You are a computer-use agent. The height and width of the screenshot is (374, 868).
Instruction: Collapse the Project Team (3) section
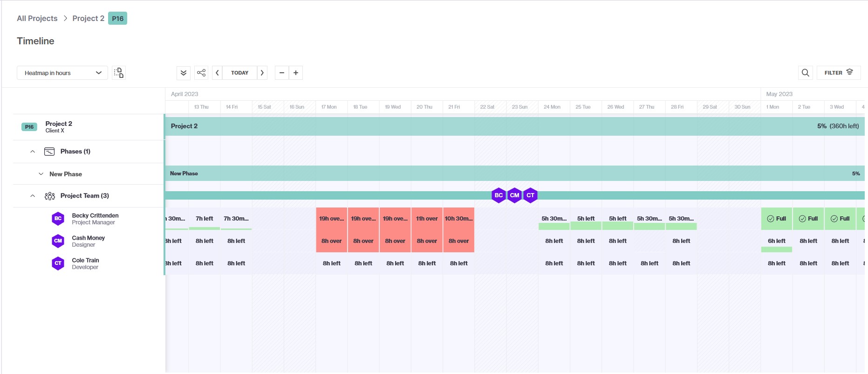(x=33, y=196)
